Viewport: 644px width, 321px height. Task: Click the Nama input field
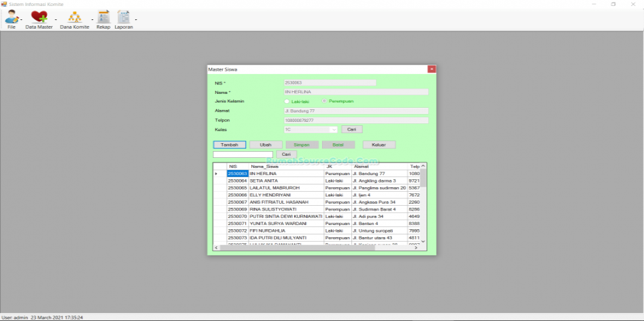(x=356, y=92)
